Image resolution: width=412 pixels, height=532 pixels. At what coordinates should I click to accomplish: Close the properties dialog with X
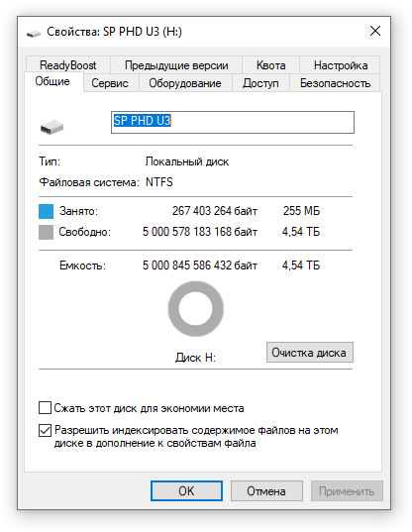tap(375, 31)
